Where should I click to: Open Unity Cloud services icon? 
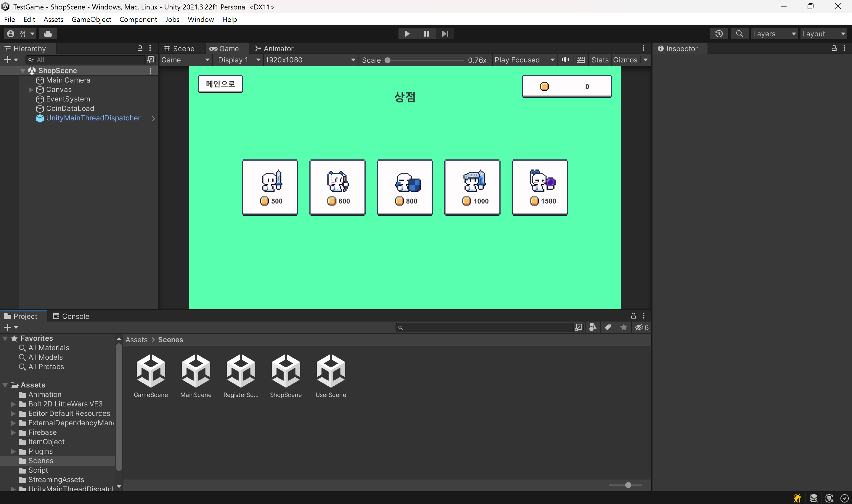[x=48, y=34]
